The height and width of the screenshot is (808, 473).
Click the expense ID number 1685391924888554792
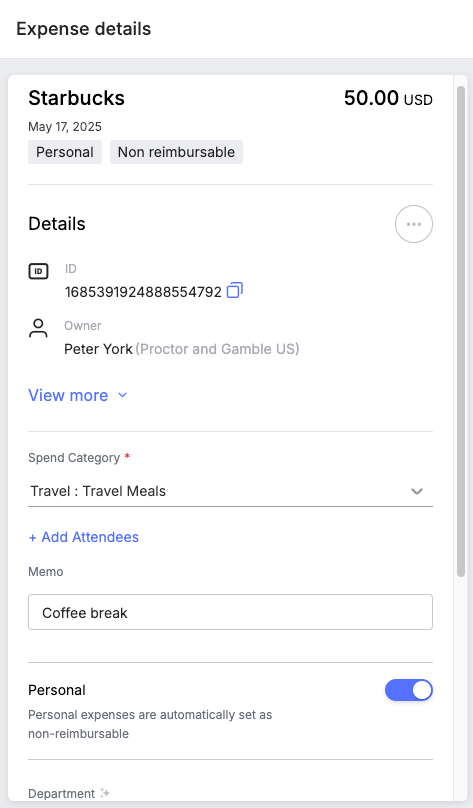(x=143, y=292)
